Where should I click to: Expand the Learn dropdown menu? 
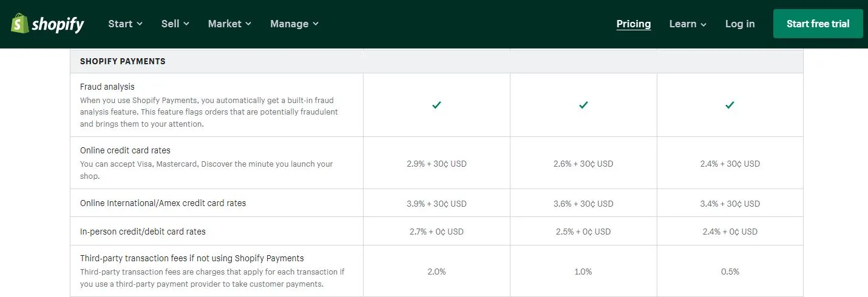(687, 24)
